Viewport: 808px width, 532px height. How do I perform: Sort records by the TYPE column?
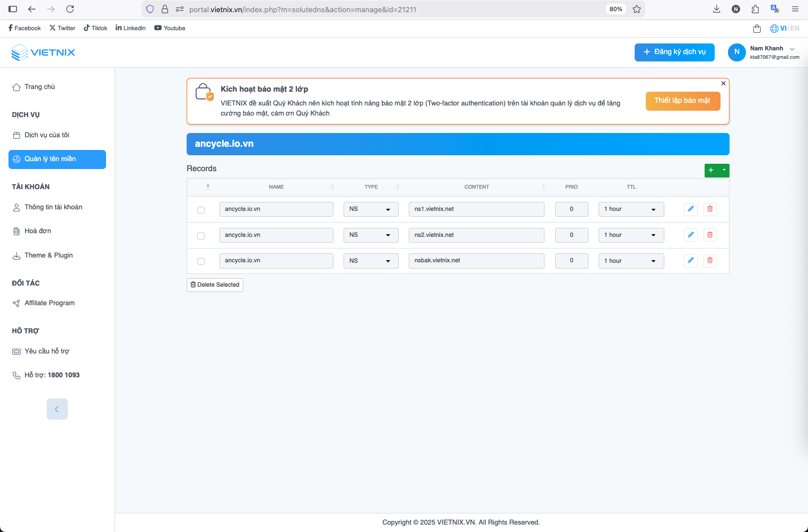coord(371,187)
